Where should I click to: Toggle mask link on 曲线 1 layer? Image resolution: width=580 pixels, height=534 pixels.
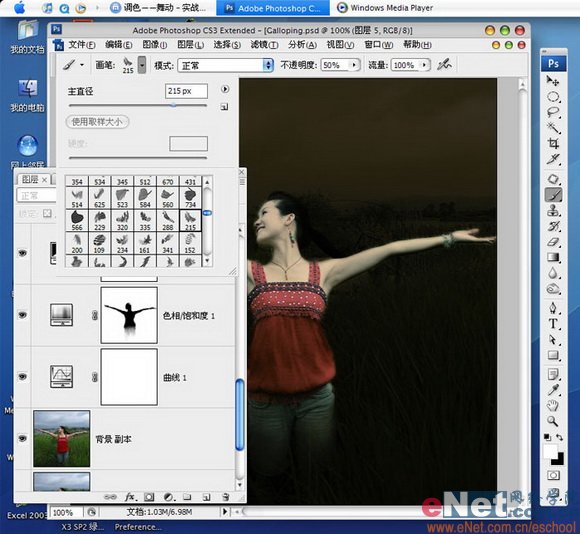[x=94, y=377]
